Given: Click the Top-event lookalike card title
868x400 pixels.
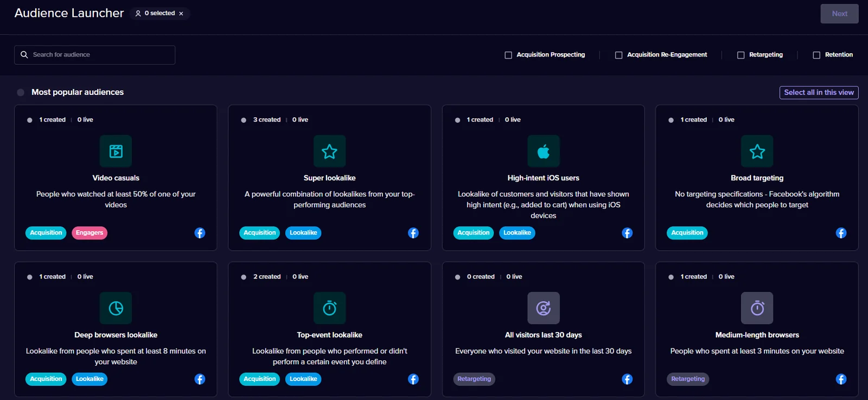Looking at the screenshot, I should [329, 335].
